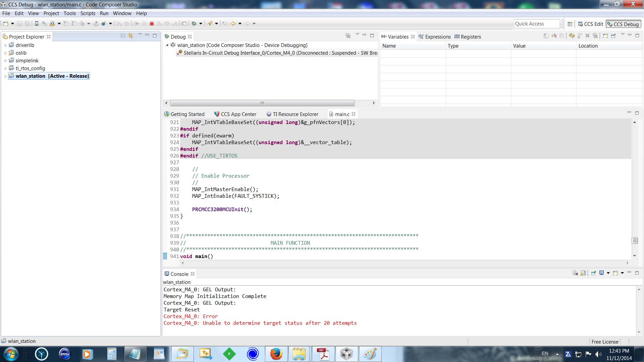Click the Debug bug icon in toolbar

coord(194,23)
